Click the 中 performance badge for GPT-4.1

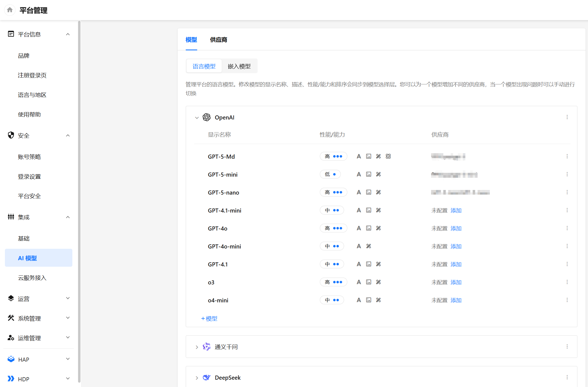(332, 264)
